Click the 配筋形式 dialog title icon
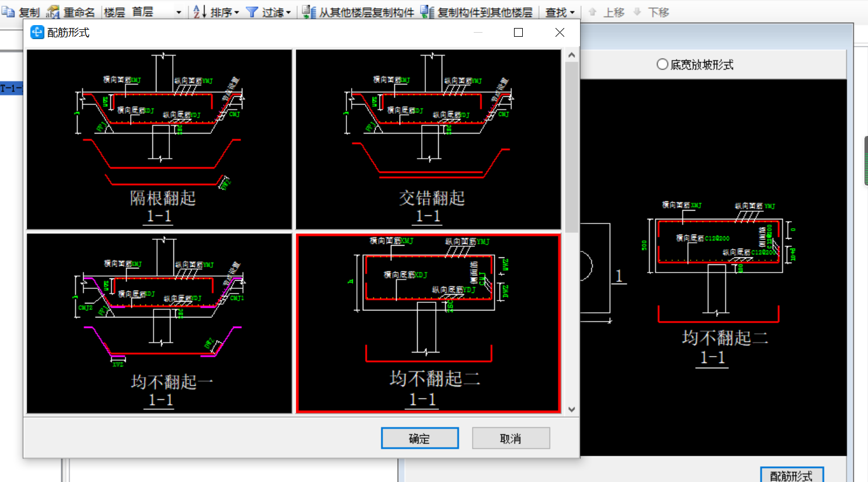868x482 pixels. 37,33
